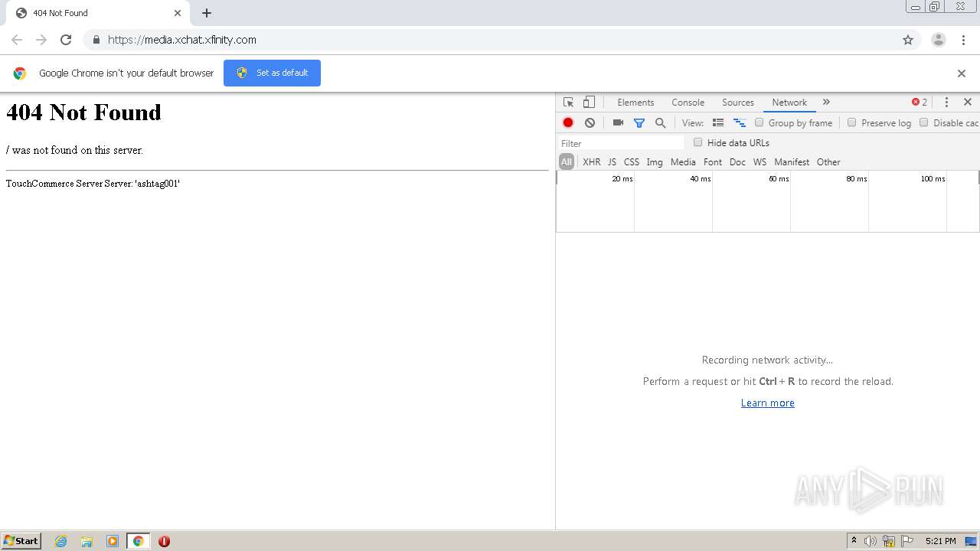Click the TouchCommerce Server 'ashtag001' text

pyautogui.click(x=93, y=184)
